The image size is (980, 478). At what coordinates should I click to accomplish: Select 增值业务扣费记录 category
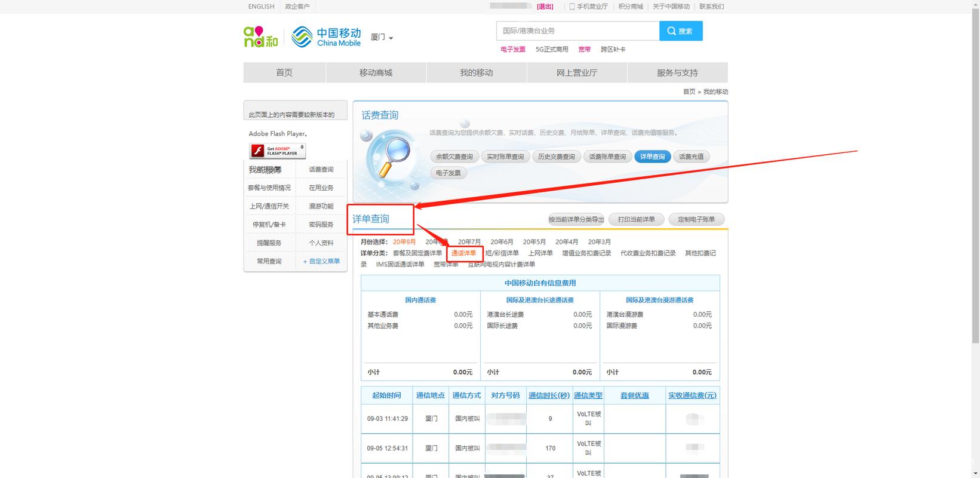pos(586,253)
